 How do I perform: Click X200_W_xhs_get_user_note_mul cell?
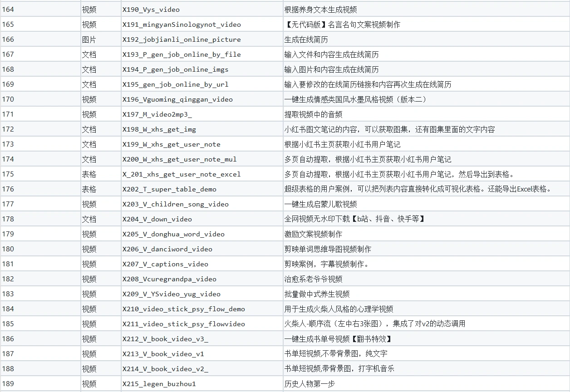tap(179, 159)
